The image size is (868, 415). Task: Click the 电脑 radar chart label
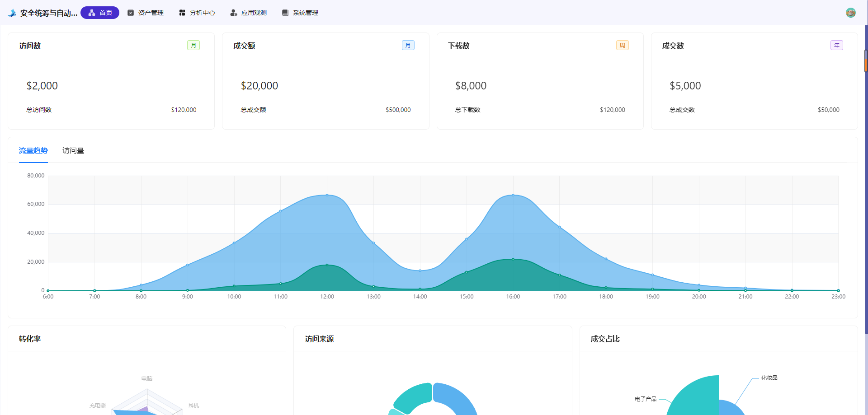pos(147,378)
